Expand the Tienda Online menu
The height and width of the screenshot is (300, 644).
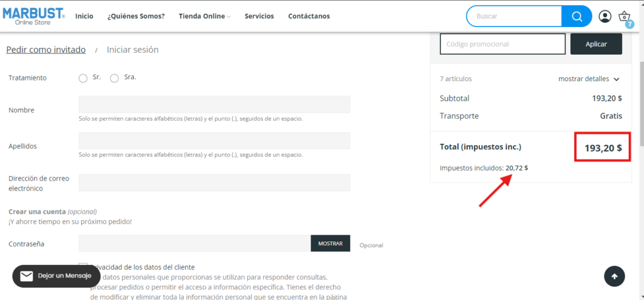(204, 16)
